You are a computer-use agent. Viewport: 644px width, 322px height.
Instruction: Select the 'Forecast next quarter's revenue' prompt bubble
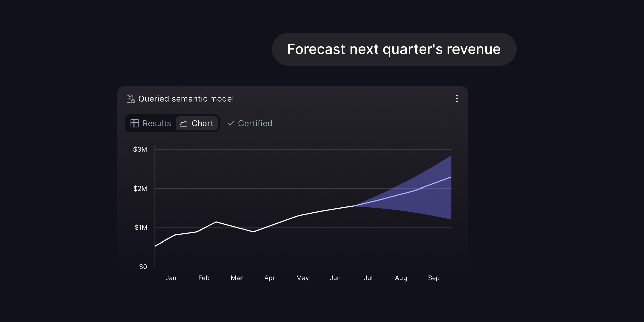[x=394, y=49]
